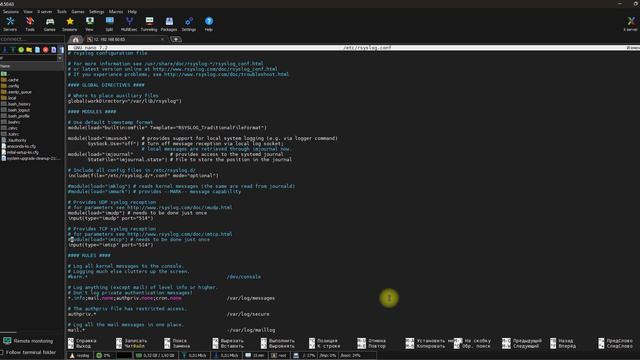This screenshot has height=360, width=640.
Task: Click the yellow new folder icon in SFTP toolbar
Action: point(29,50)
